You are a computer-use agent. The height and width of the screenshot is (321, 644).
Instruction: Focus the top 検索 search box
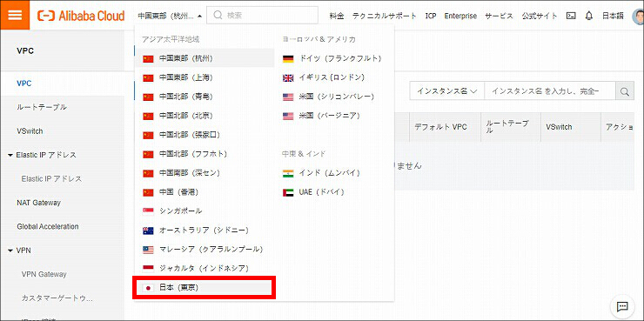tap(262, 15)
